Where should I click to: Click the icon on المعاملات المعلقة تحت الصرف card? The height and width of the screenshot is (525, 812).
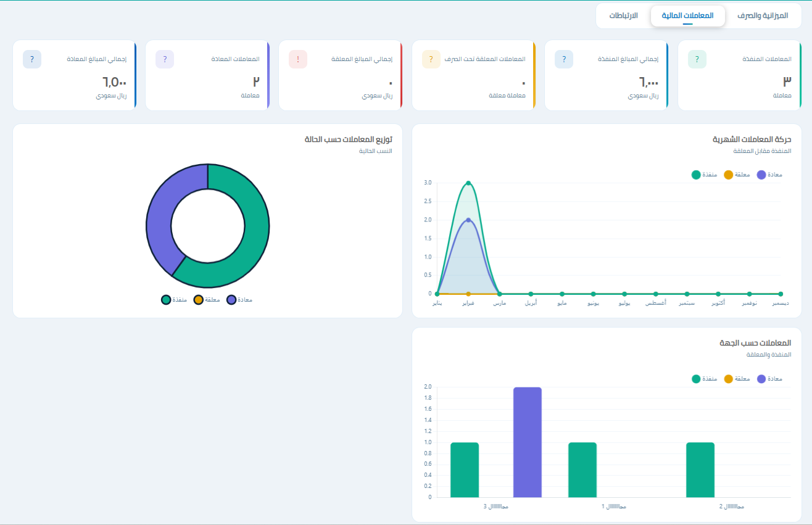click(431, 59)
